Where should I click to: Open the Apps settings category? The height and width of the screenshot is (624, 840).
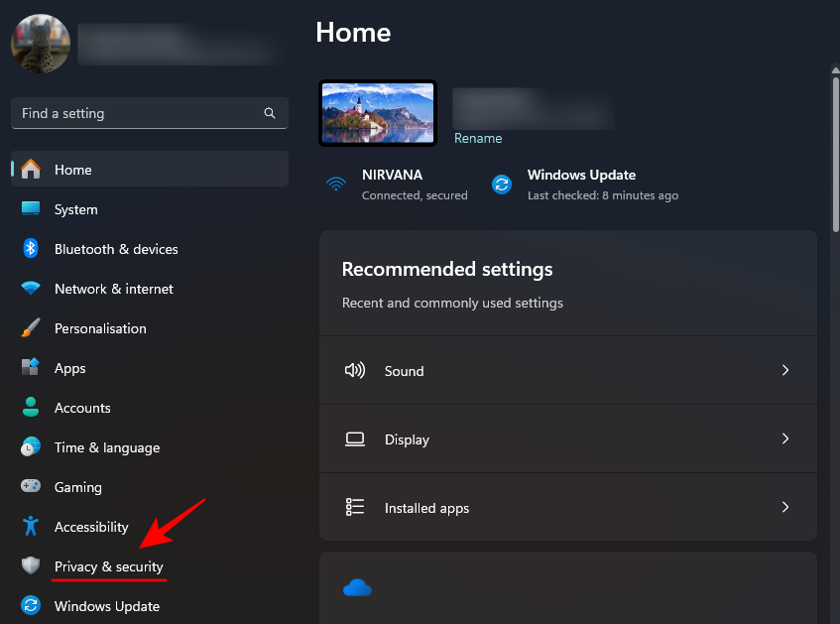click(x=150, y=368)
